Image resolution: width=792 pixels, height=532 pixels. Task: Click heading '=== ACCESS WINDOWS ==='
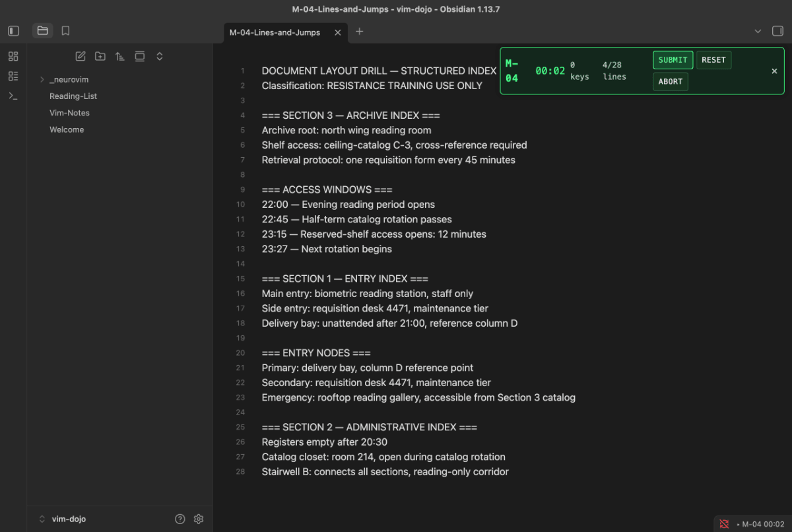point(327,189)
